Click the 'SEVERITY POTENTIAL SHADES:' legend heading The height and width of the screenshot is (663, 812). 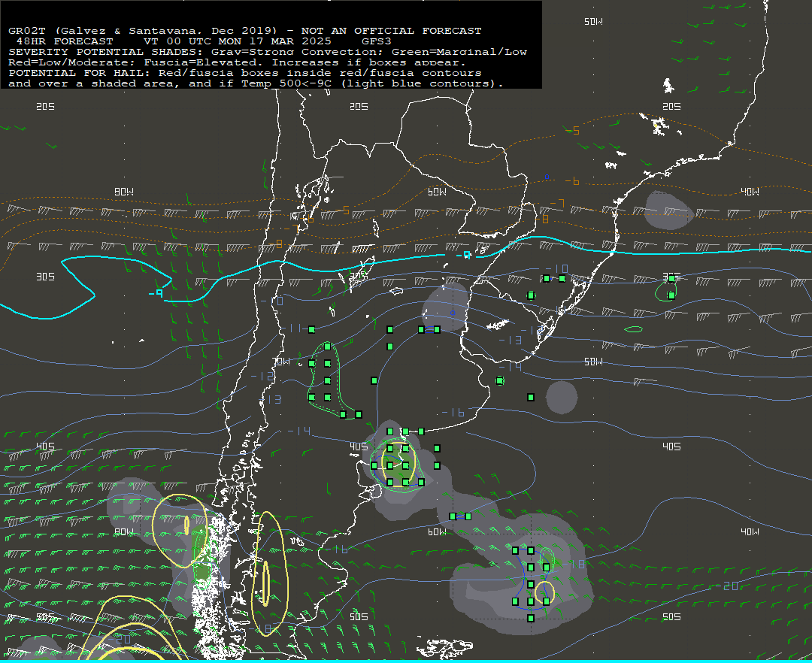coord(108,52)
